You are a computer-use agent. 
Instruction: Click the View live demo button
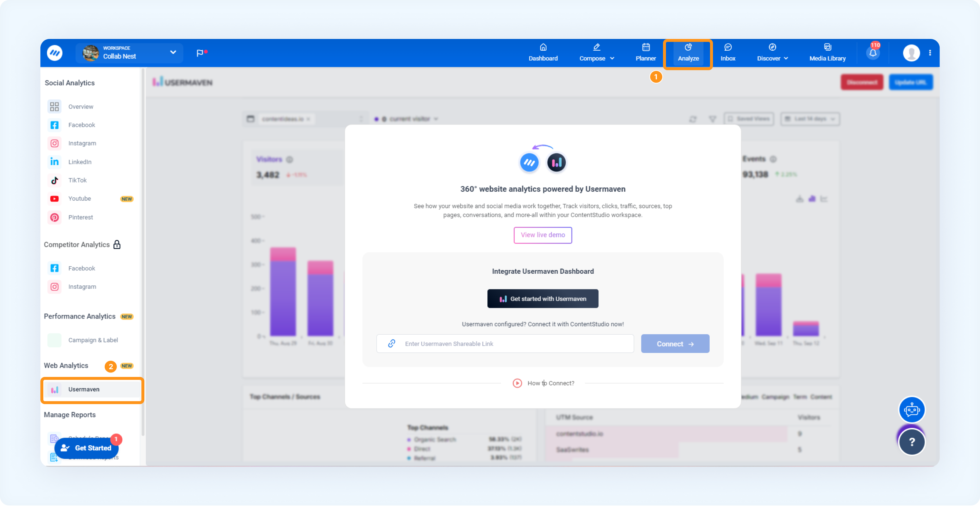click(x=543, y=235)
